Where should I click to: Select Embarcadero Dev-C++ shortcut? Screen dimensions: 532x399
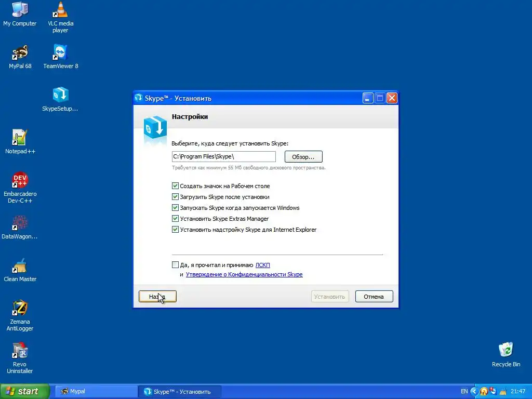point(20,188)
